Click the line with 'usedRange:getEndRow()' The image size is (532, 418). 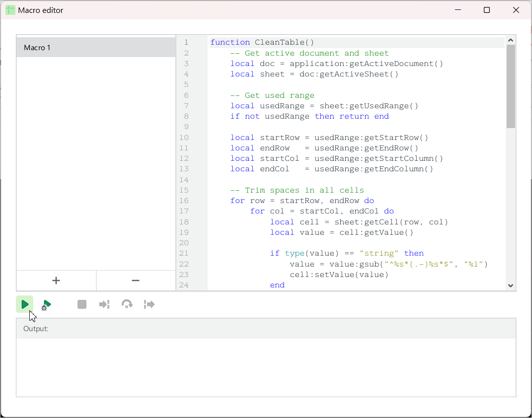324,148
